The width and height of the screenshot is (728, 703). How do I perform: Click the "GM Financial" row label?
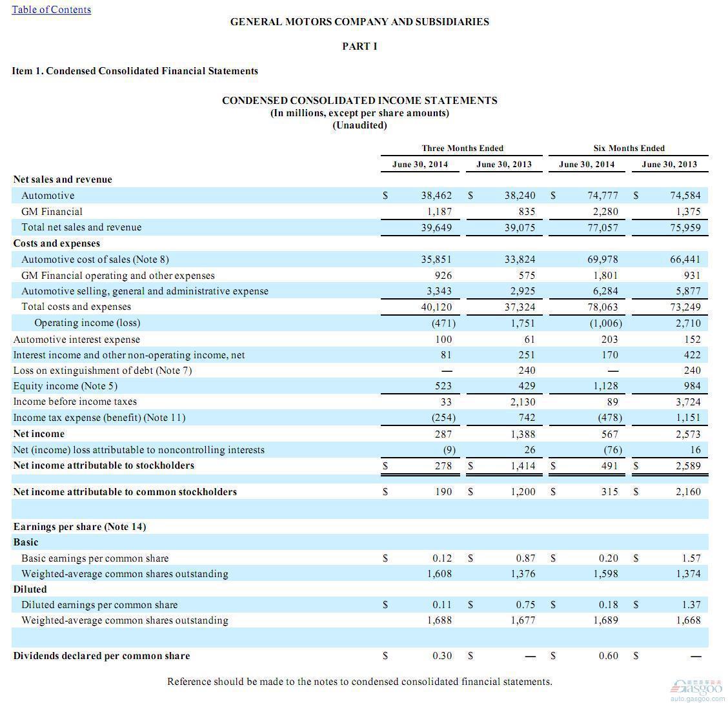tap(52, 212)
